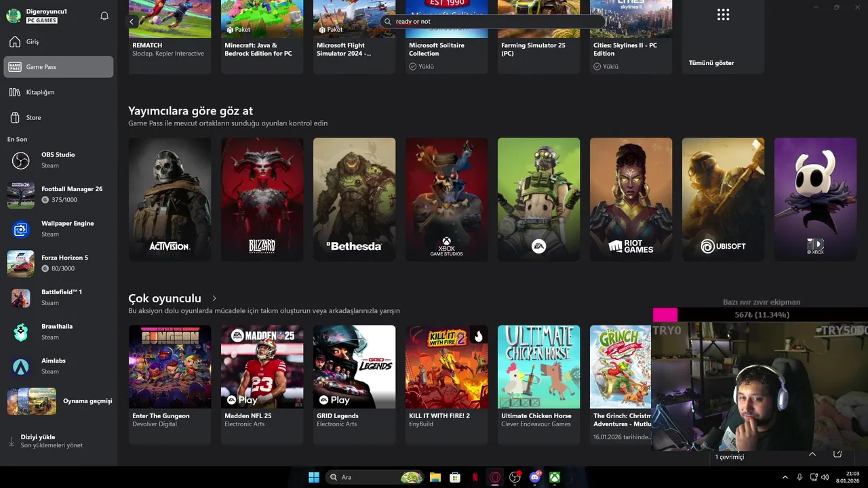Image resolution: width=868 pixels, height=488 pixels.
Task: Open Microsoft Store from taskbar
Action: coord(455,477)
